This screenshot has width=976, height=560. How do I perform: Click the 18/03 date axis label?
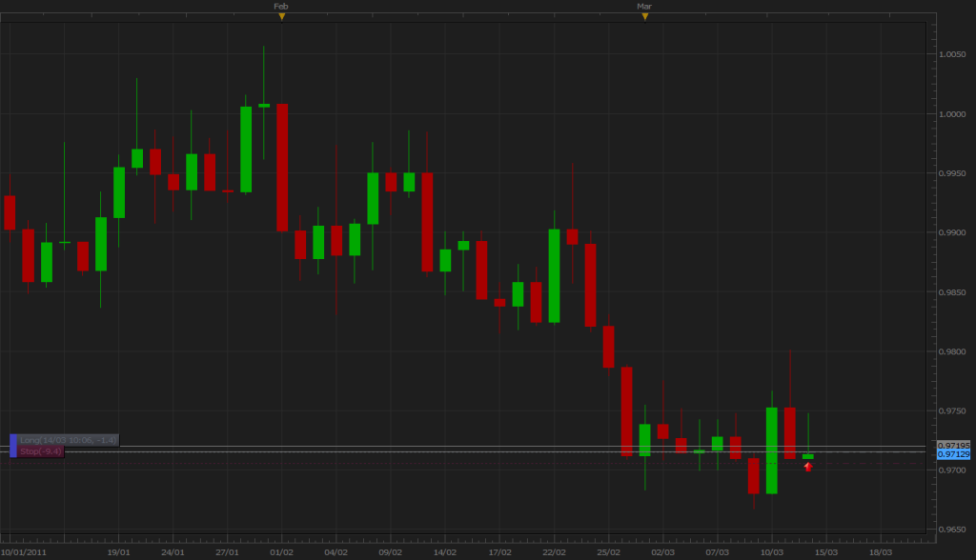[881, 552]
